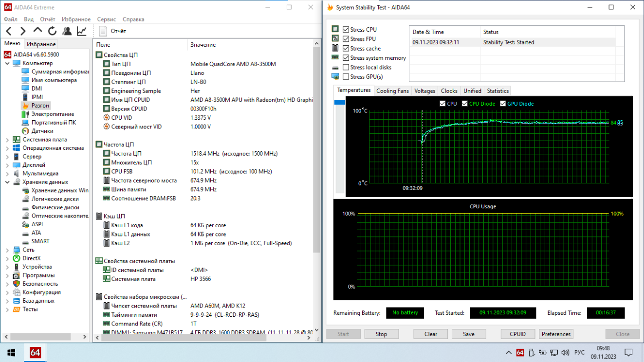
Task: Go forward with the right arrow toolbar icon
Action: [23, 31]
